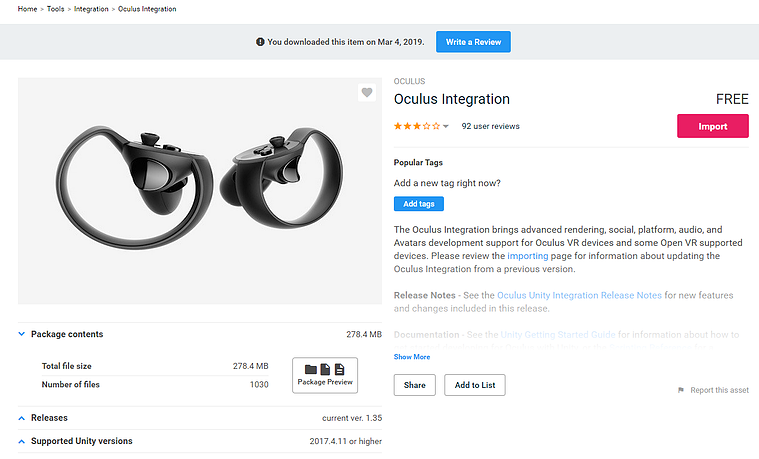Click the Add tags button
Image resolution: width=759 pixels, height=459 pixels.
[419, 204]
